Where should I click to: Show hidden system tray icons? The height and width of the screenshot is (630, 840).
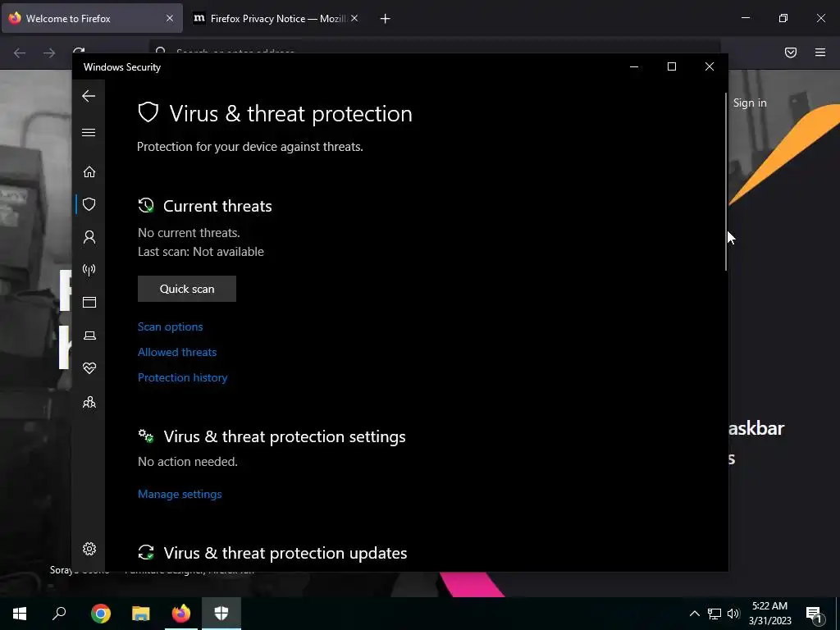click(694, 614)
